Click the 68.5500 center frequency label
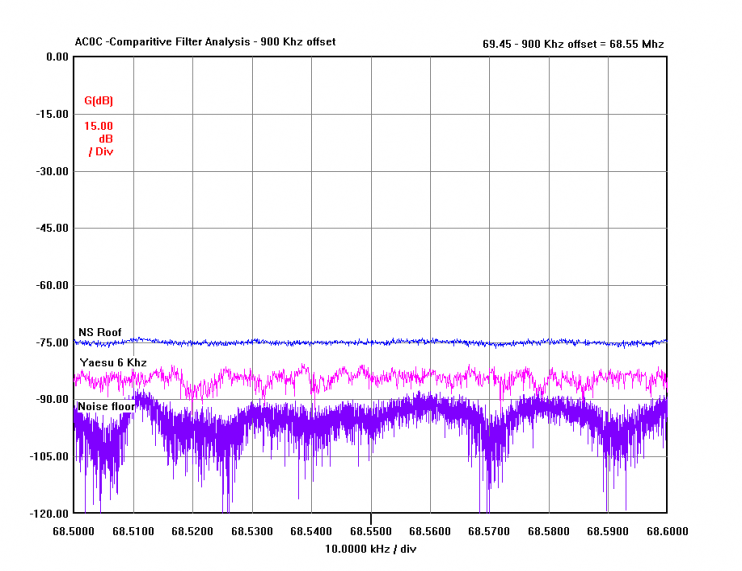The image size is (742, 571). pyautogui.click(x=371, y=531)
